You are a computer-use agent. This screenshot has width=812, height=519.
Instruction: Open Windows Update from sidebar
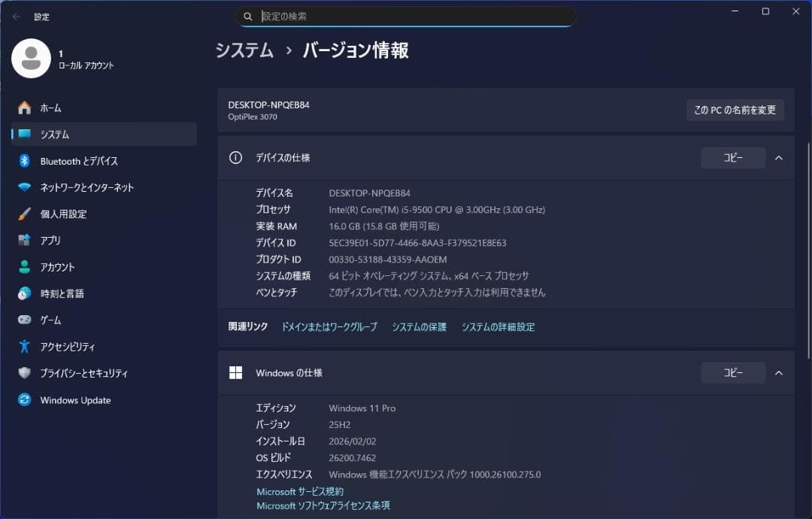pyautogui.click(x=104, y=399)
